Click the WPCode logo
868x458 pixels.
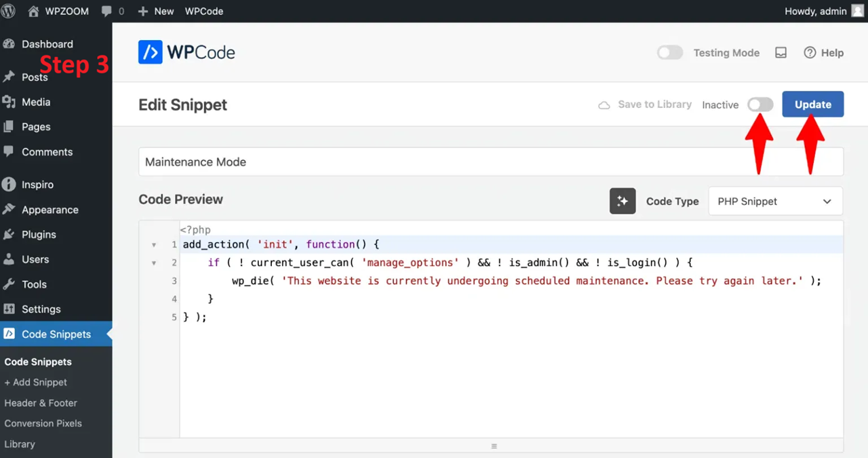point(186,52)
